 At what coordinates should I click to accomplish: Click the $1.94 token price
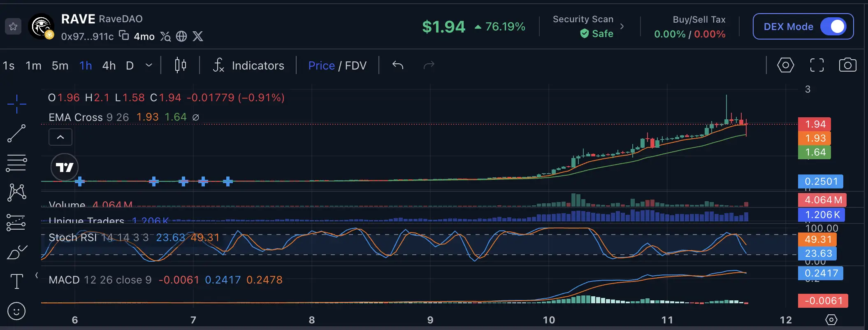point(443,27)
